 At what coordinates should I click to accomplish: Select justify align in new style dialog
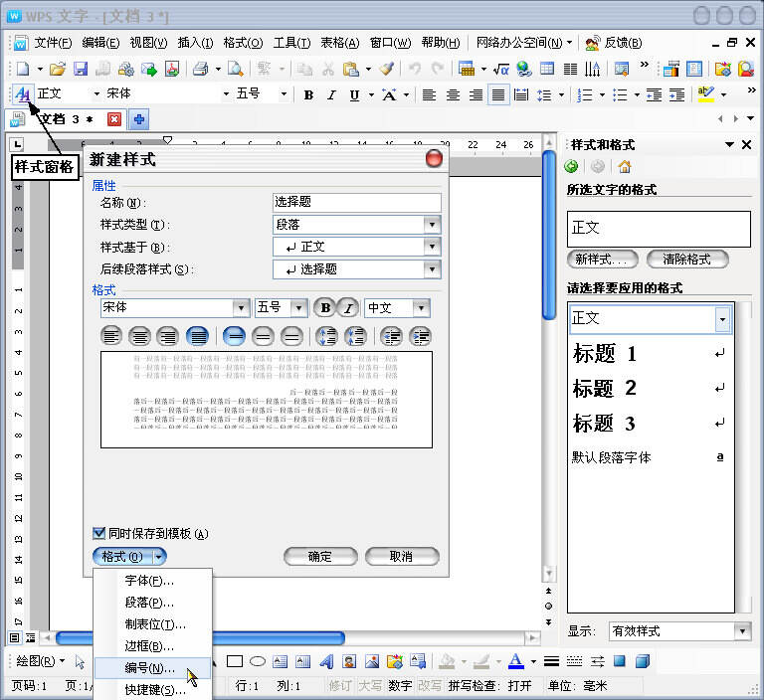pos(197,336)
